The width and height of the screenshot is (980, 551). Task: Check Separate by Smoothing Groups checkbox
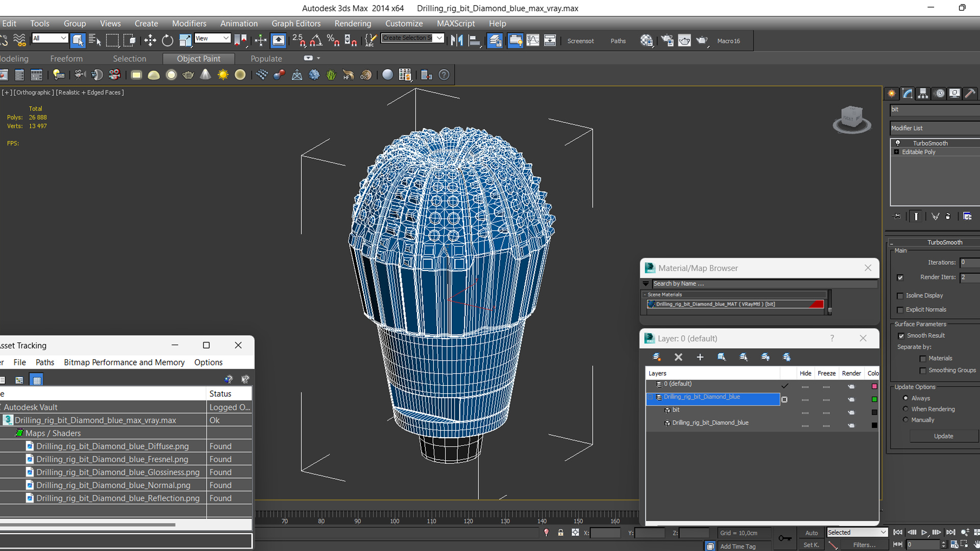(x=923, y=371)
